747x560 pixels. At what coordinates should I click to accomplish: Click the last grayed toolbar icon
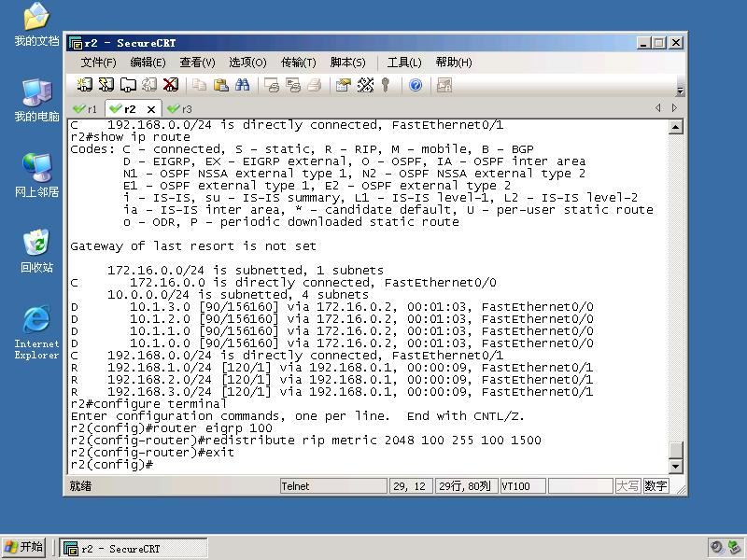pyautogui.click(x=444, y=85)
